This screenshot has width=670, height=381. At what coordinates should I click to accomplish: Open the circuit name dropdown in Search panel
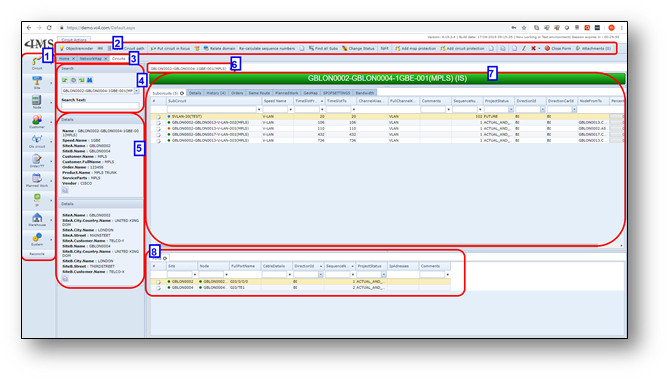click(137, 91)
